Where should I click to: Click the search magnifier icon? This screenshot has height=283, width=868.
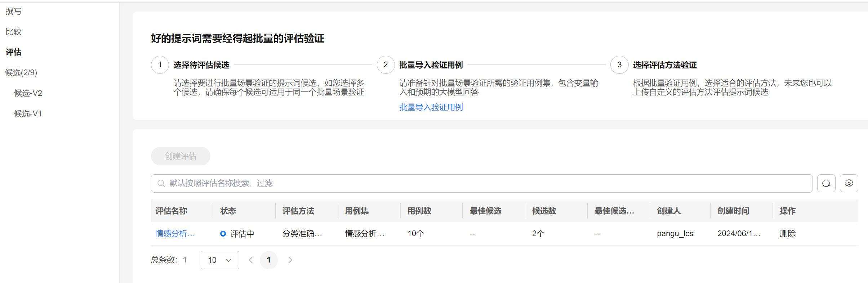161,184
